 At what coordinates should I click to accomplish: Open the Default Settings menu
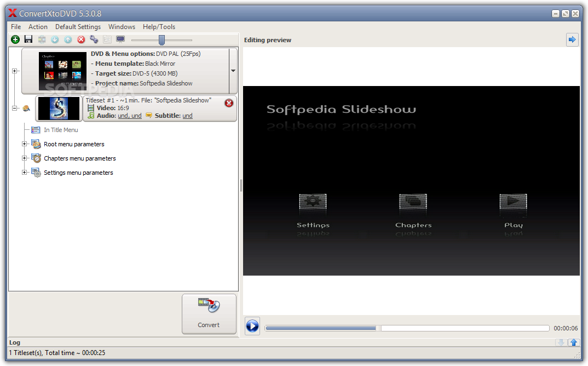click(78, 27)
